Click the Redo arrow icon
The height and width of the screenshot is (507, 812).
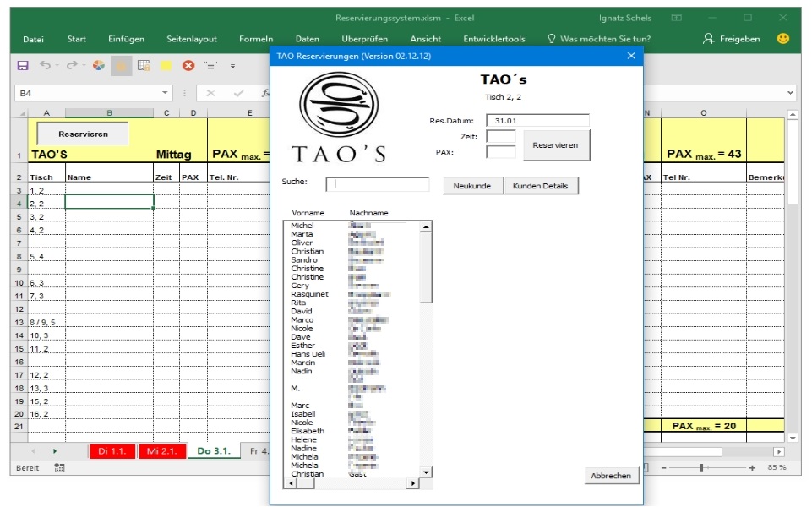click(x=72, y=65)
